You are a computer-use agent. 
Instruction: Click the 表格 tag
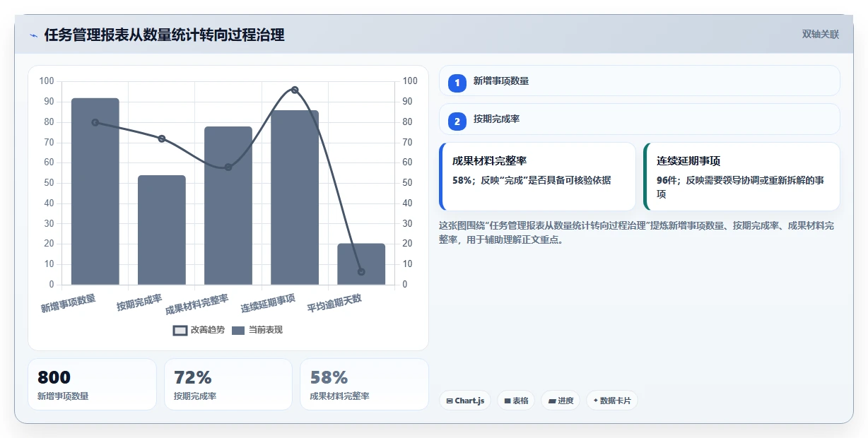pyautogui.click(x=516, y=401)
